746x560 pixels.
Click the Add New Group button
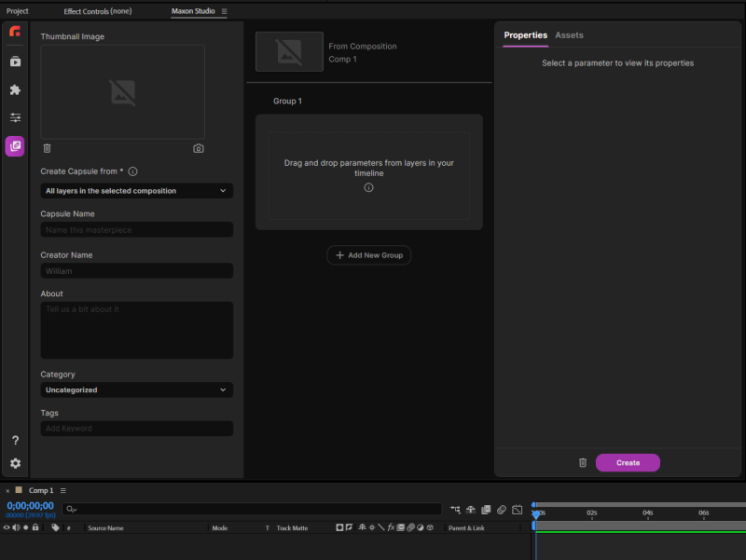(x=368, y=254)
